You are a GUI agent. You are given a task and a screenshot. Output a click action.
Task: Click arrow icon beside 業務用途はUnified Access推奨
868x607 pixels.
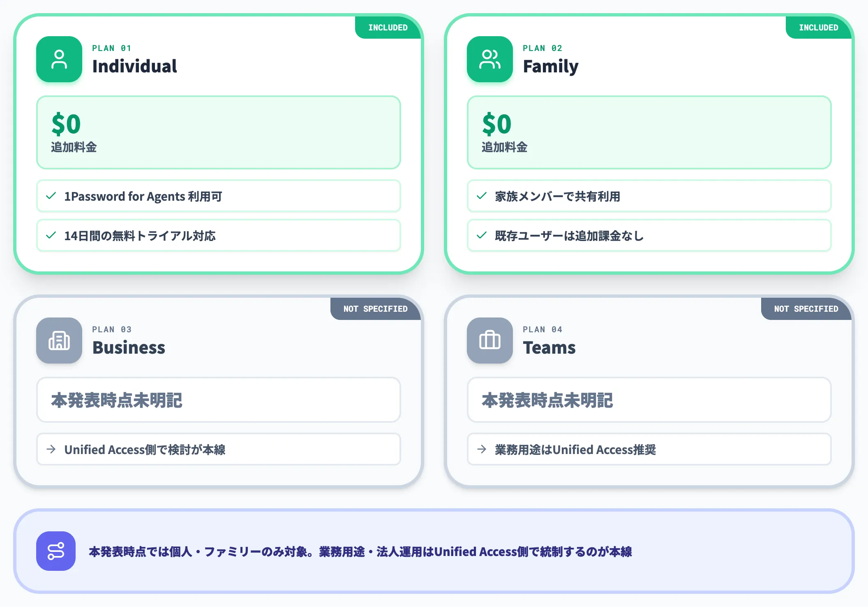coord(482,449)
